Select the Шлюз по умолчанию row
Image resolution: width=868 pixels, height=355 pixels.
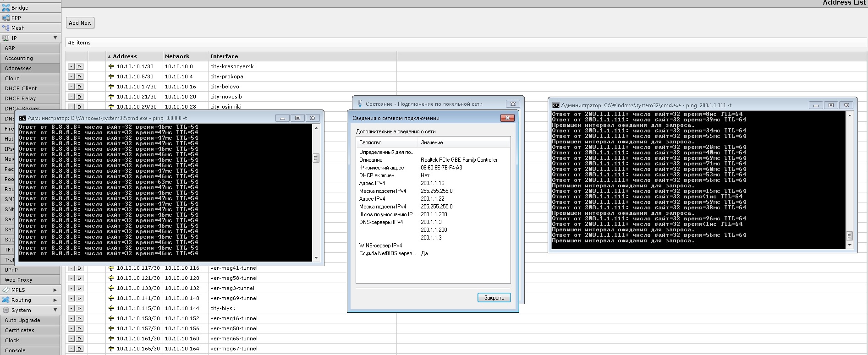click(433, 214)
